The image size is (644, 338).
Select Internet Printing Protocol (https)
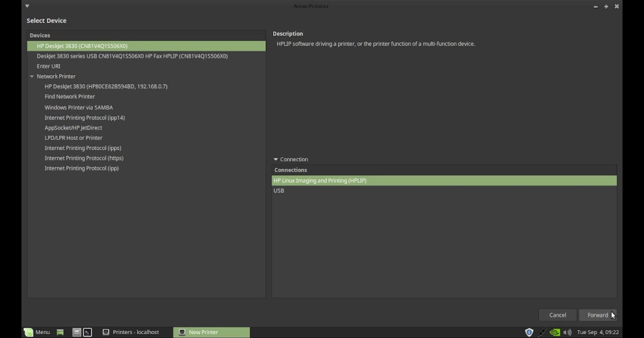point(146,158)
